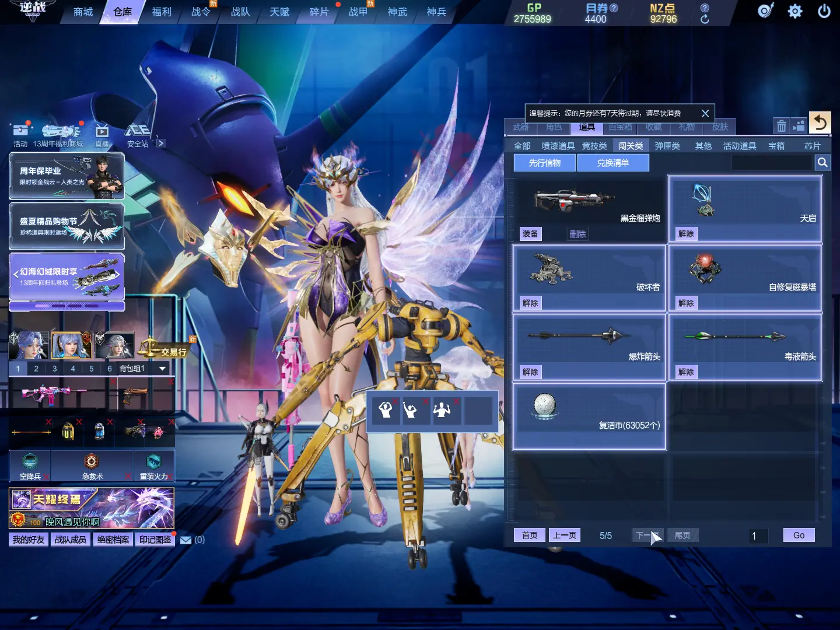Open 战队成员 list
The image size is (840, 630).
(71, 540)
